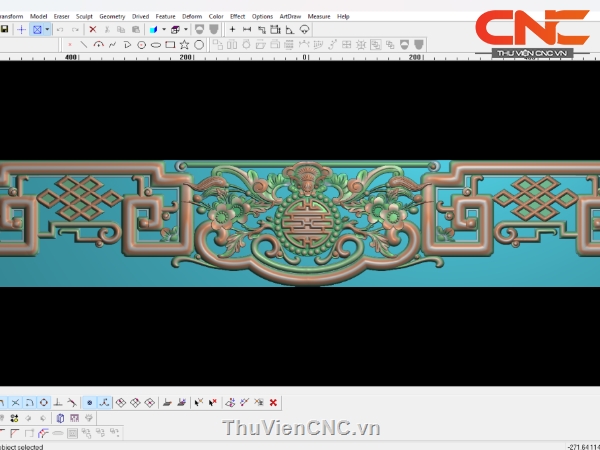Click the Save floppy disk icon
The width and height of the screenshot is (600, 450).
pyautogui.click(x=5, y=30)
